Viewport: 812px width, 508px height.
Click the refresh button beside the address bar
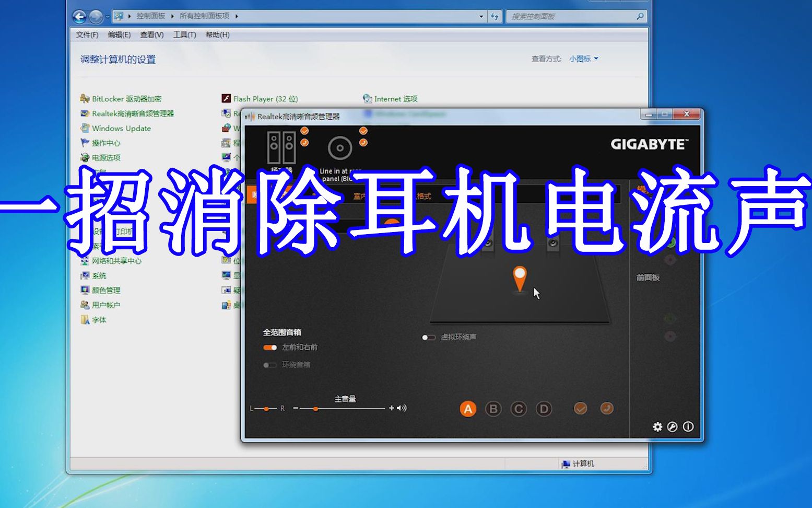(x=495, y=17)
